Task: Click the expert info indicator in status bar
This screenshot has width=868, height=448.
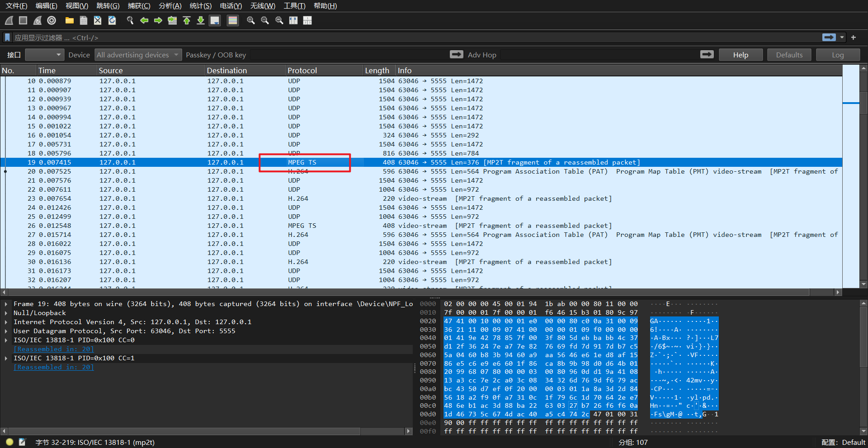Action: pyautogui.click(x=9, y=442)
